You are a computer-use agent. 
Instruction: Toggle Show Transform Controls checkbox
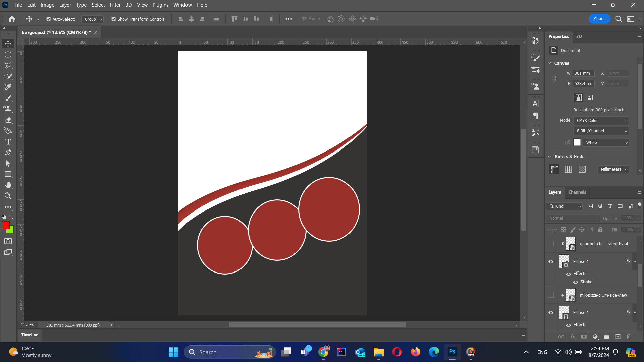click(x=114, y=19)
